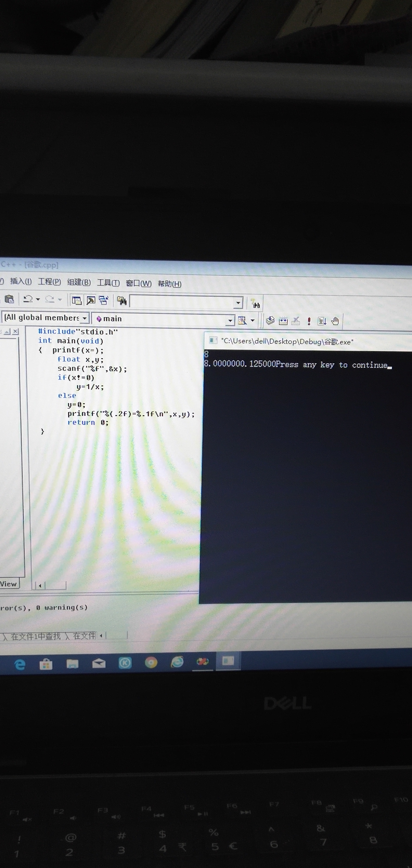This screenshot has height=868, width=412.
Task: Open the 工具(T) menu
Action: click(x=108, y=283)
